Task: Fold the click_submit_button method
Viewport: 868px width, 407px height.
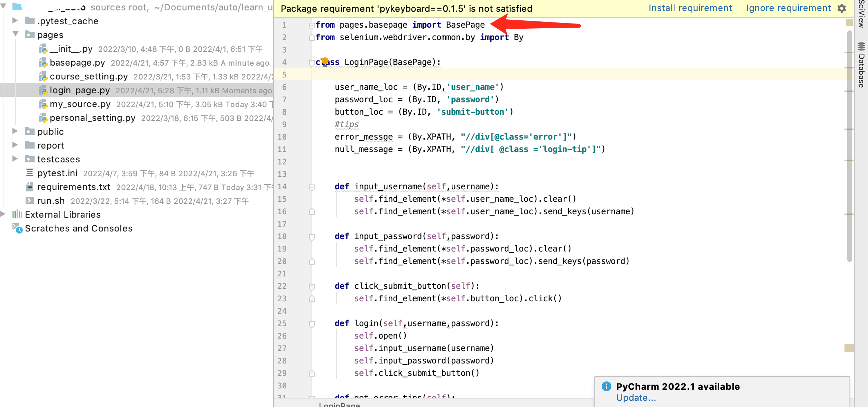Action: tap(312, 286)
